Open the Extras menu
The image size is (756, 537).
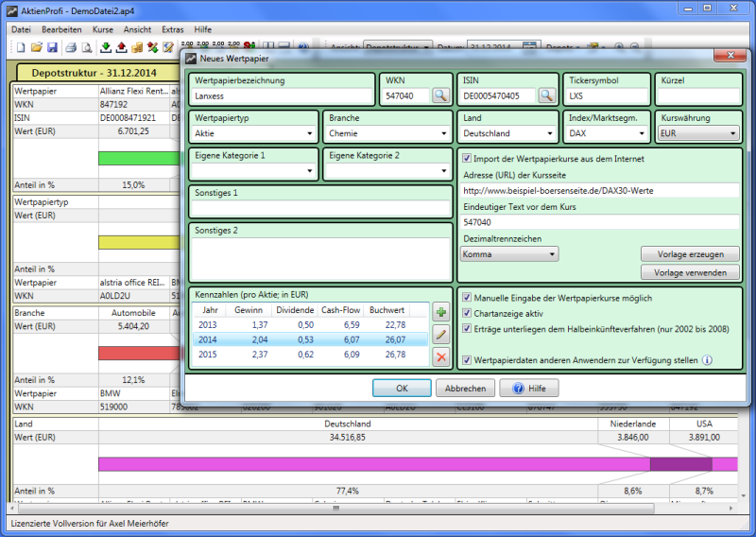click(x=173, y=30)
